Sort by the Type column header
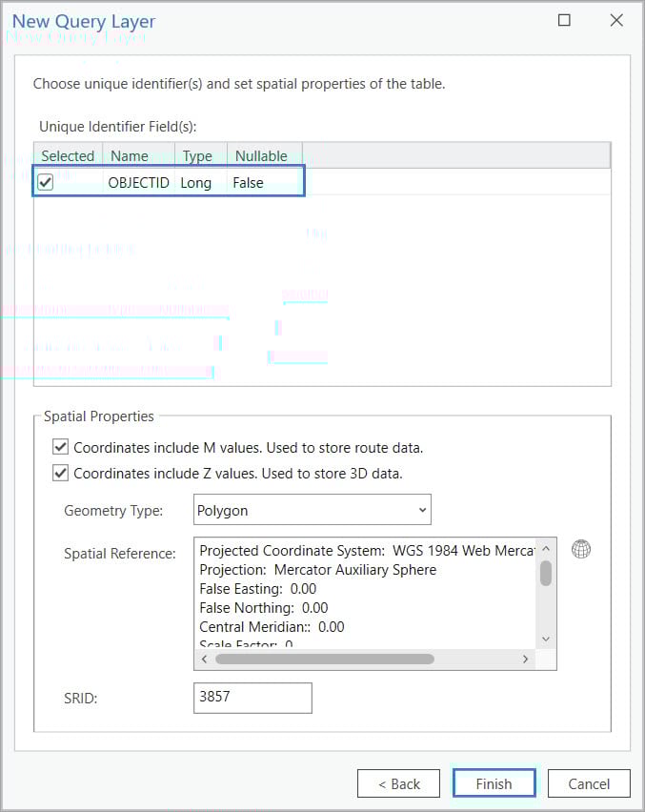645x812 pixels. click(197, 155)
